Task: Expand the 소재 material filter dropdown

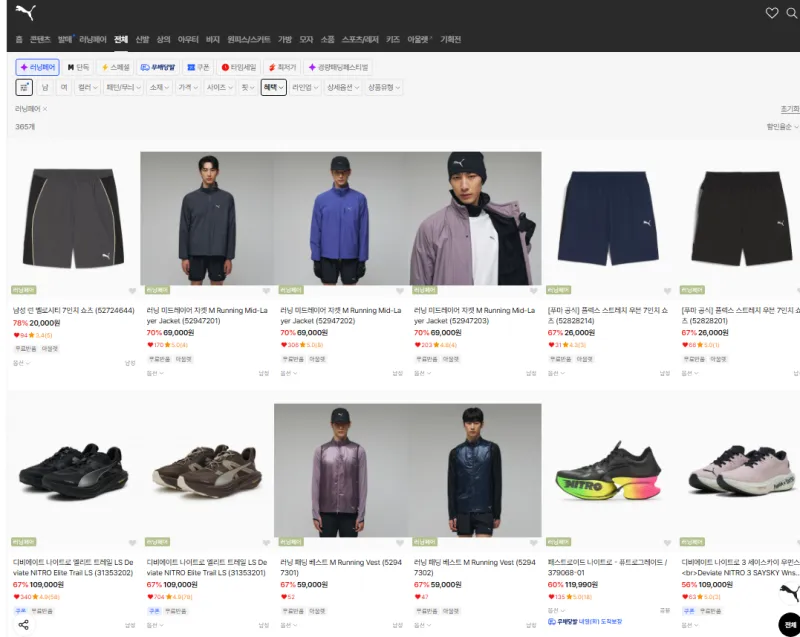Action: point(159,87)
